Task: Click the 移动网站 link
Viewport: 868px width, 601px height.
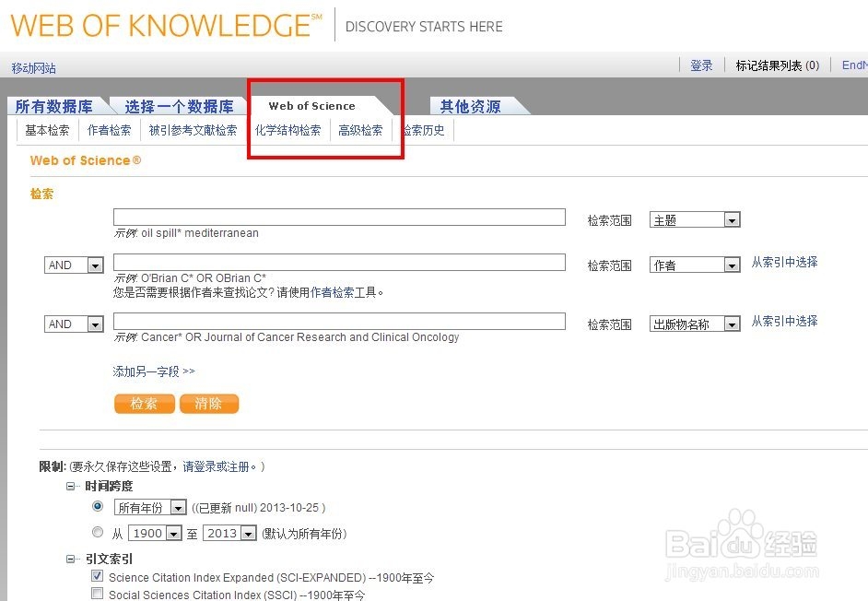Action: (x=34, y=68)
